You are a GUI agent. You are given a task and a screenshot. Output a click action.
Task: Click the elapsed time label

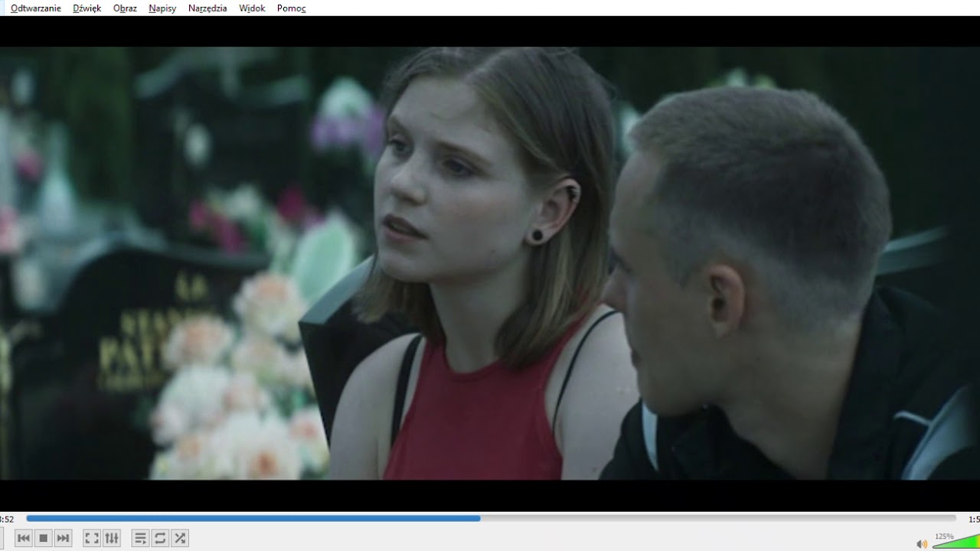pyautogui.click(x=7, y=519)
